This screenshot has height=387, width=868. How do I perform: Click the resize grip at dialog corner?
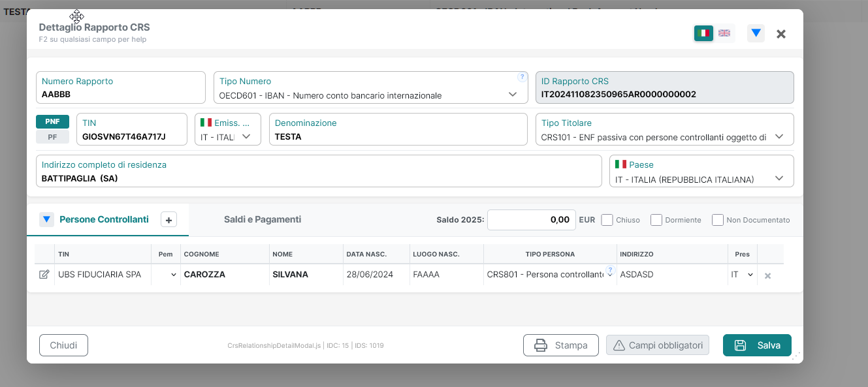(796, 356)
